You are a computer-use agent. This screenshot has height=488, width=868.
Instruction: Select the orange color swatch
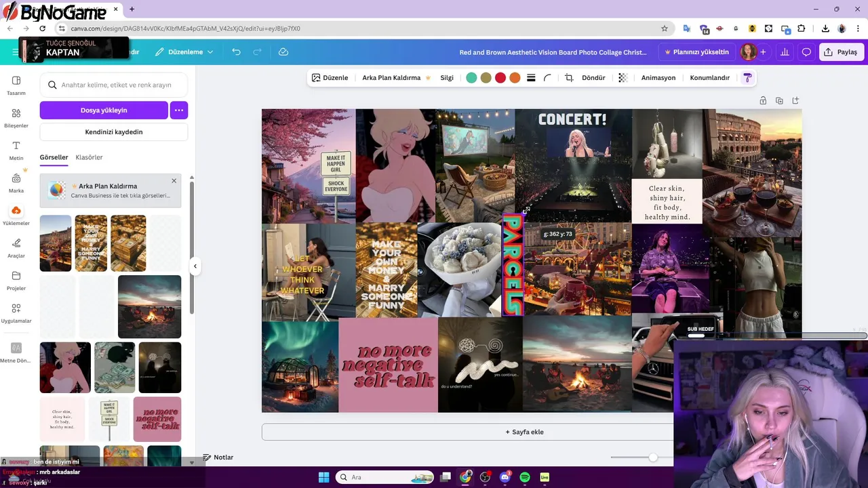[515, 78]
